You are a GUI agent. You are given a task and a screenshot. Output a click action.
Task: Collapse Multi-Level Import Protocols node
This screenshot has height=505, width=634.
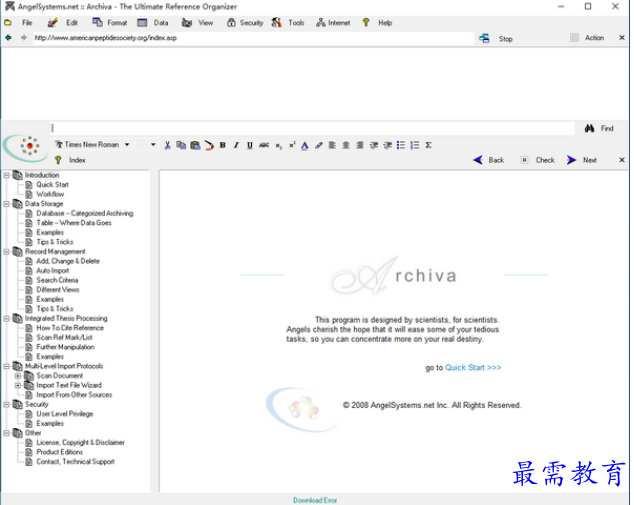coord(6,366)
